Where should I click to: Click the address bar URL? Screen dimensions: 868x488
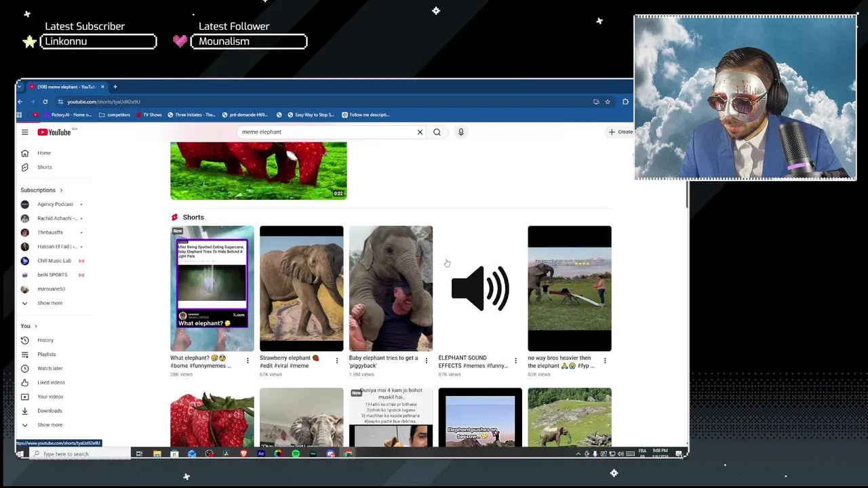(104, 102)
